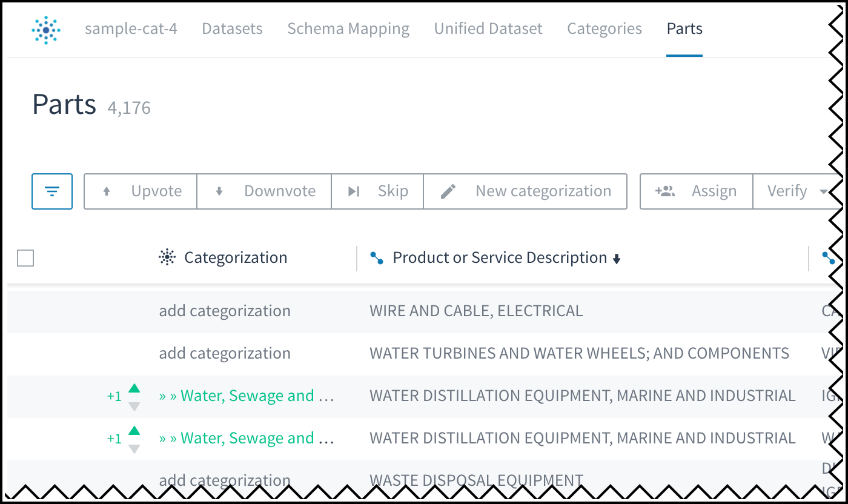Switch to the Unified Dataset tab

pyautogui.click(x=488, y=28)
